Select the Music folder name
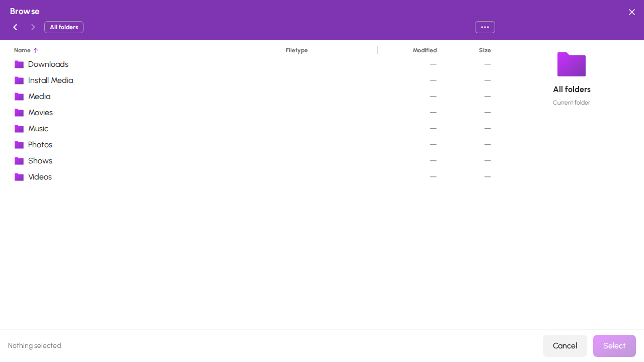 38,129
